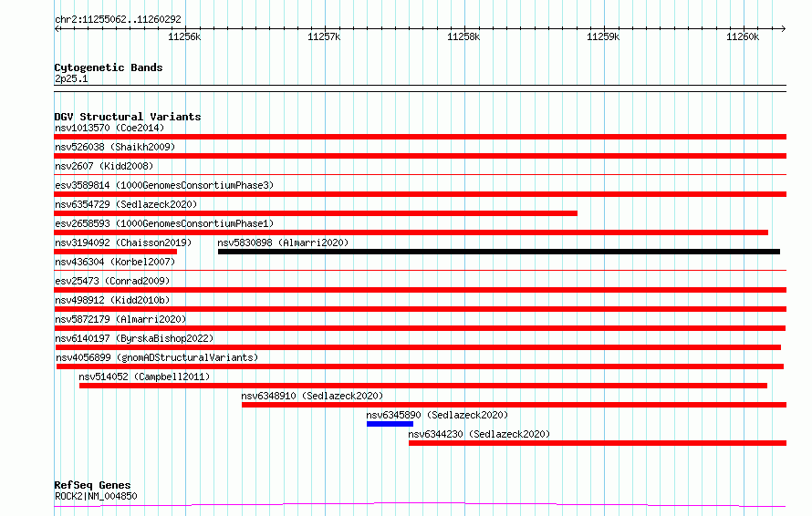This screenshot has width=812, height=516.
Task: Click the DGV Structural Variants track heading
Action: [128, 117]
